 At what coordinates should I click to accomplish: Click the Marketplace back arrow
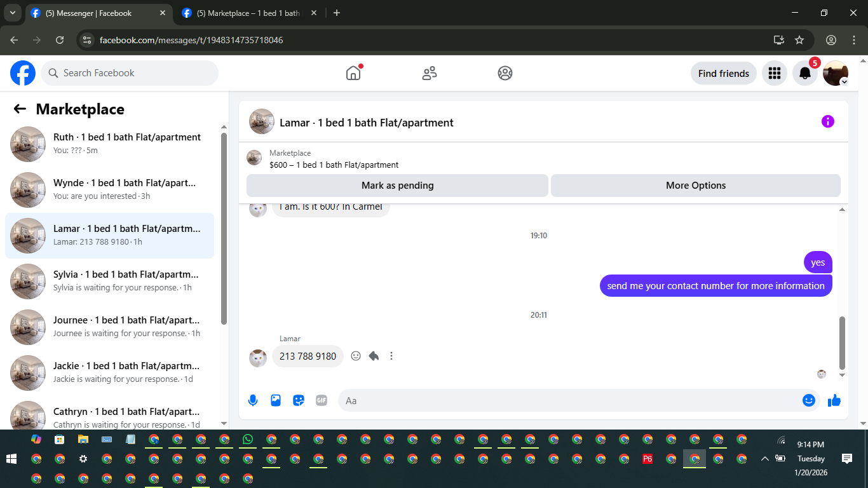(x=20, y=109)
